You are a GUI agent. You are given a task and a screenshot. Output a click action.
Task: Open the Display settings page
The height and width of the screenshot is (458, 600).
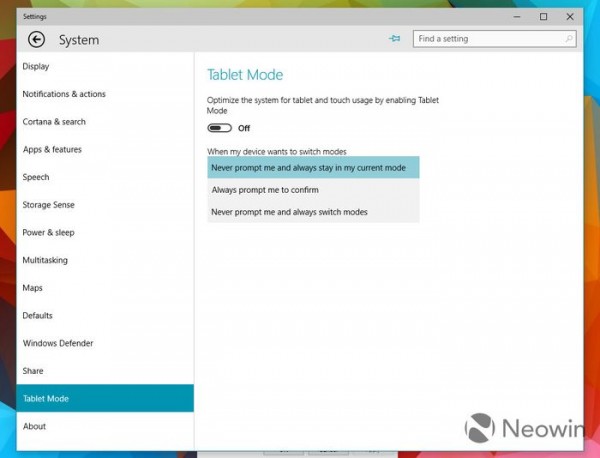pos(36,67)
